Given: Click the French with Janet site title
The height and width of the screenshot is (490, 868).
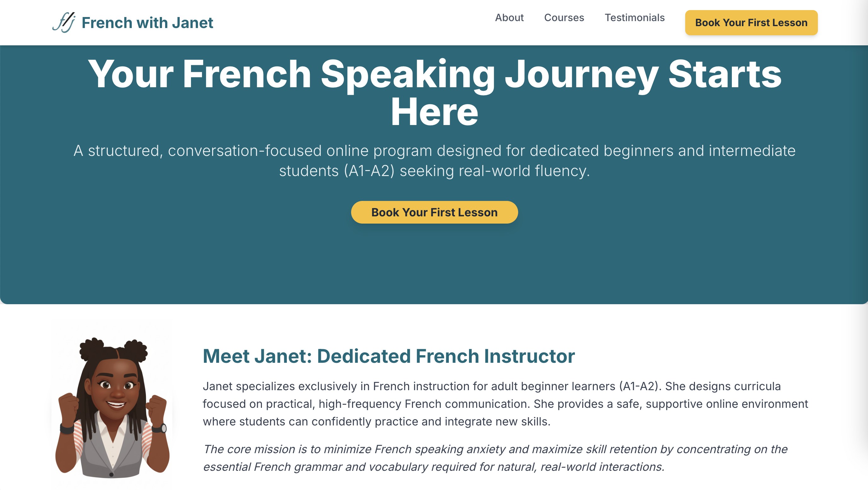Looking at the screenshot, I should 147,23.
